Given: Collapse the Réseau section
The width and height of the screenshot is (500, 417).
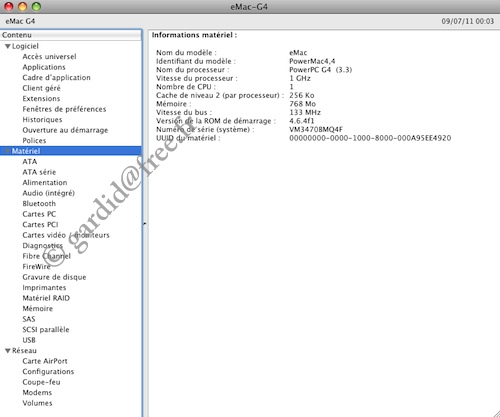Looking at the screenshot, I should (8, 351).
